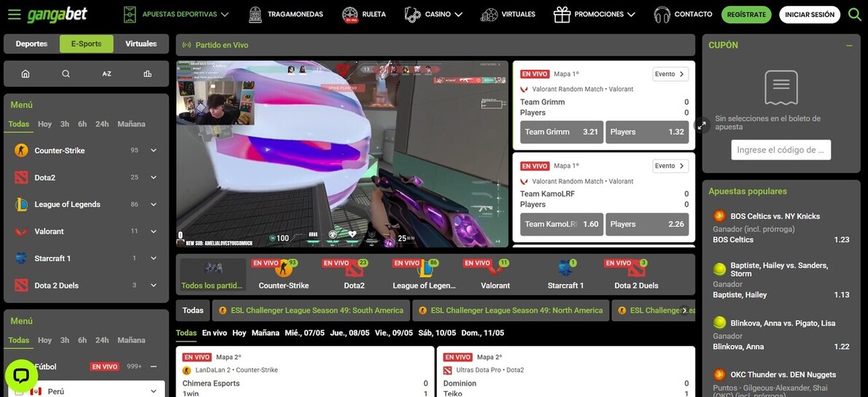This screenshot has width=868, height=397.
Task: Select En vivo date filter
Action: coord(214,333)
